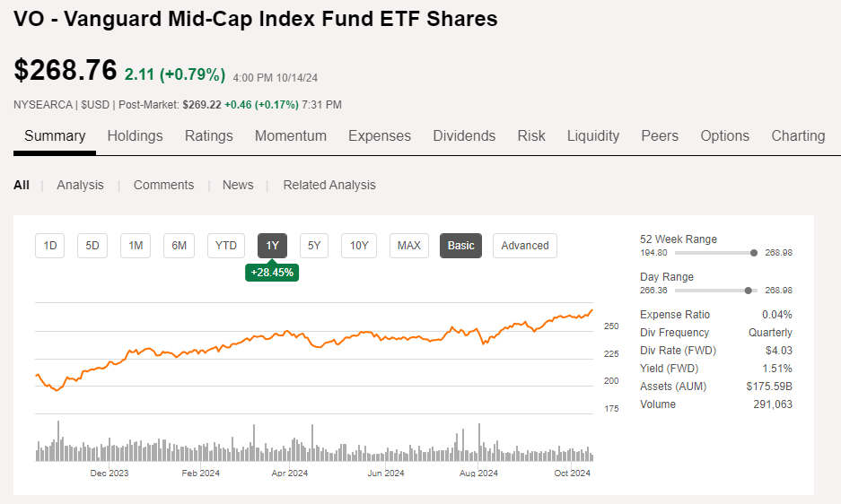Viewport: 841px width, 504px height.
Task: Click the Volume 291,063 value
Action: pyautogui.click(x=773, y=404)
